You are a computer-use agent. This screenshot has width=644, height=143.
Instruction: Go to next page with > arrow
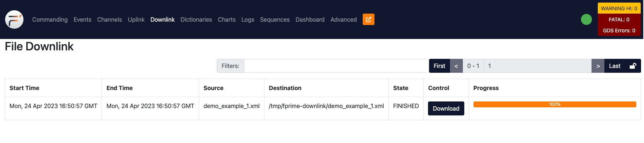598,66
